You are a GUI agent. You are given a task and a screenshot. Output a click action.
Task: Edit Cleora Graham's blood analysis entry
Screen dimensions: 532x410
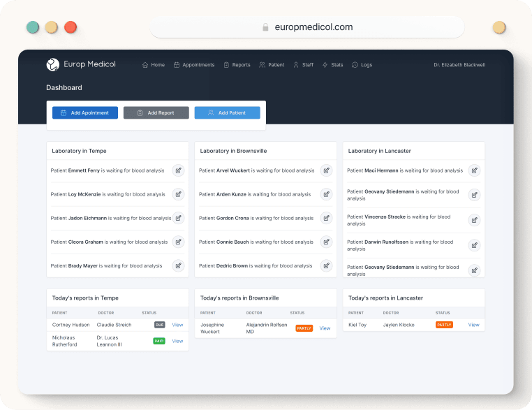tap(178, 242)
